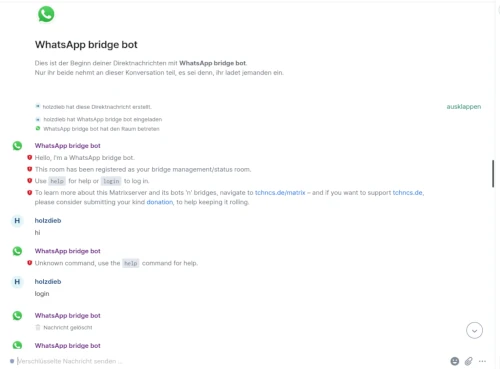Click 'holzdieb hat diese Direktnachricht erstellt' event

tap(97, 107)
